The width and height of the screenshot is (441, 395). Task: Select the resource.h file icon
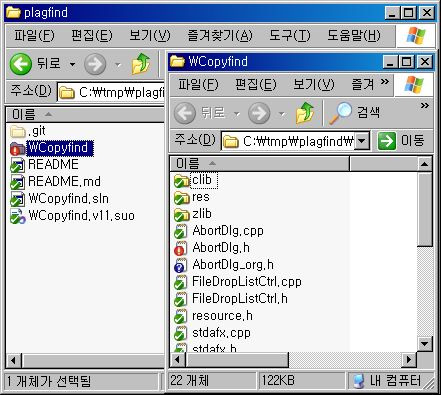pos(181,316)
